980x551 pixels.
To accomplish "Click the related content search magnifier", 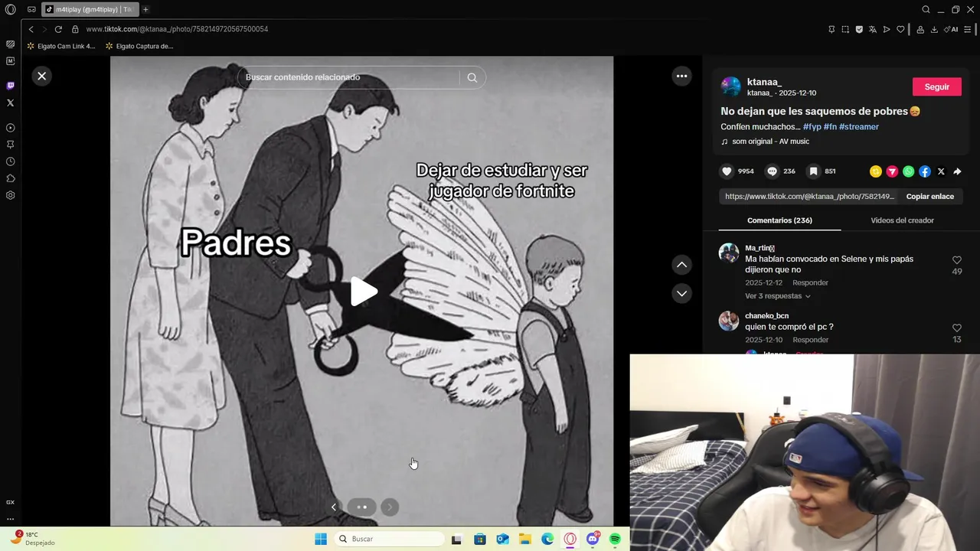I will 472,77.
